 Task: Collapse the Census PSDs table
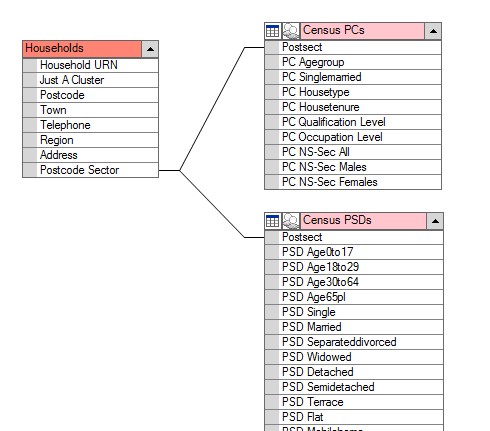[435, 221]
